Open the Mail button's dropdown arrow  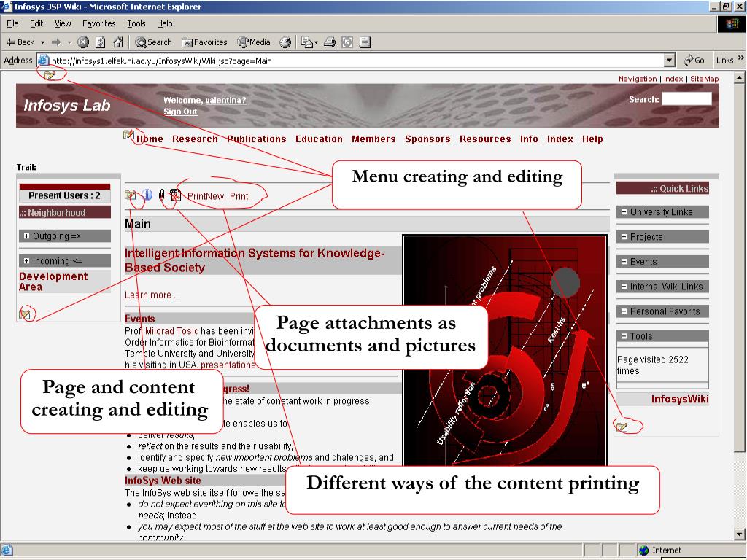coord(316,42)
